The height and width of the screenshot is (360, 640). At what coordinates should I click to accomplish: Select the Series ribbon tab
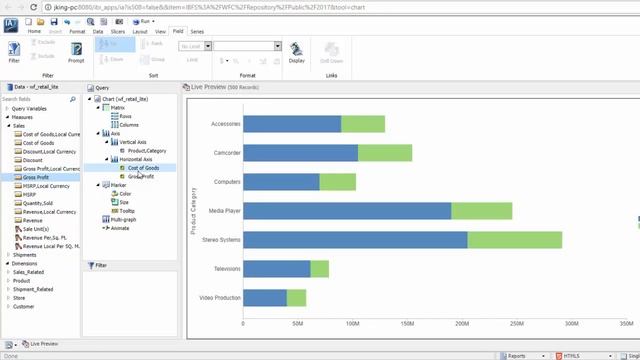[197, 31]
